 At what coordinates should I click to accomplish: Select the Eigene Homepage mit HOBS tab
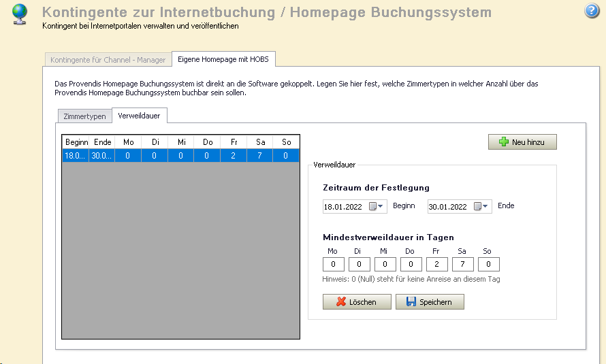223,59
